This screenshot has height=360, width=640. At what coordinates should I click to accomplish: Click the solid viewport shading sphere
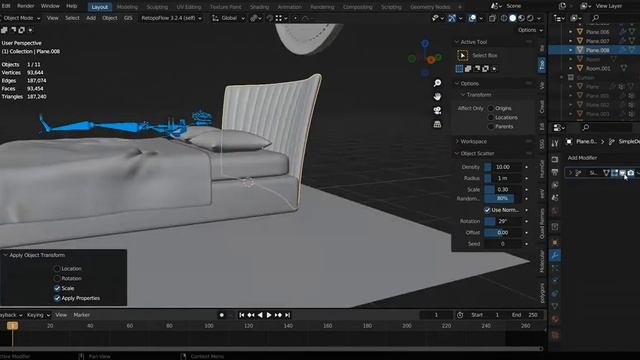click(513, 18)
